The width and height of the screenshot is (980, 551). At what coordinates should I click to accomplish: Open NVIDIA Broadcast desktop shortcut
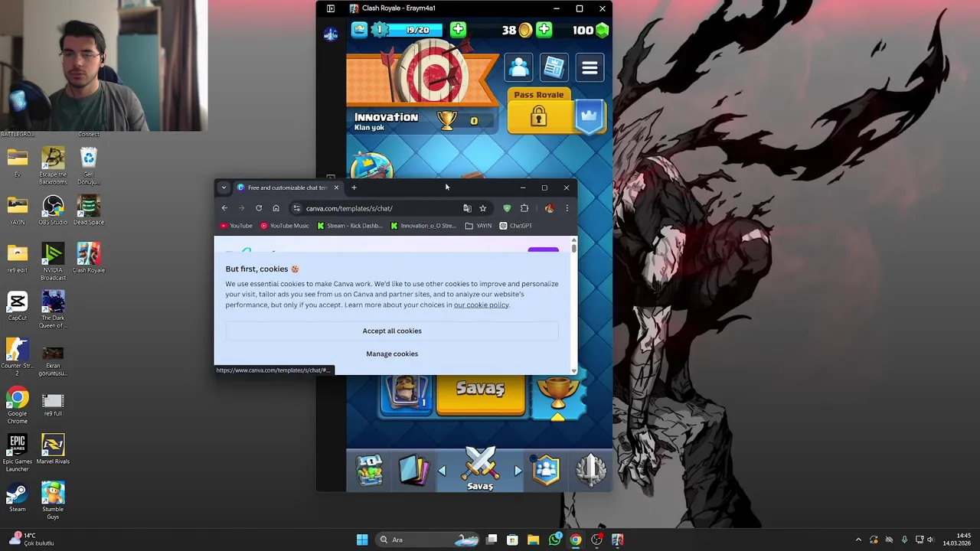[53, 262]
